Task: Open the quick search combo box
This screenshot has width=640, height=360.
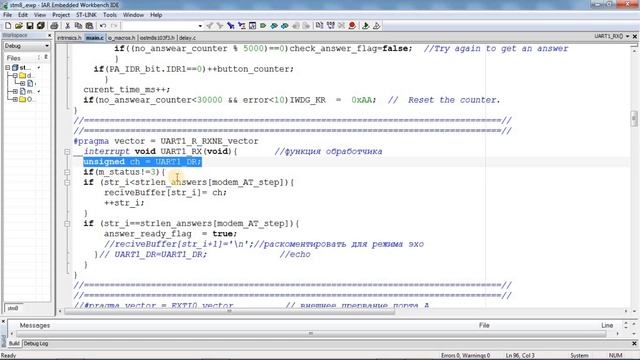Action: 162,26
